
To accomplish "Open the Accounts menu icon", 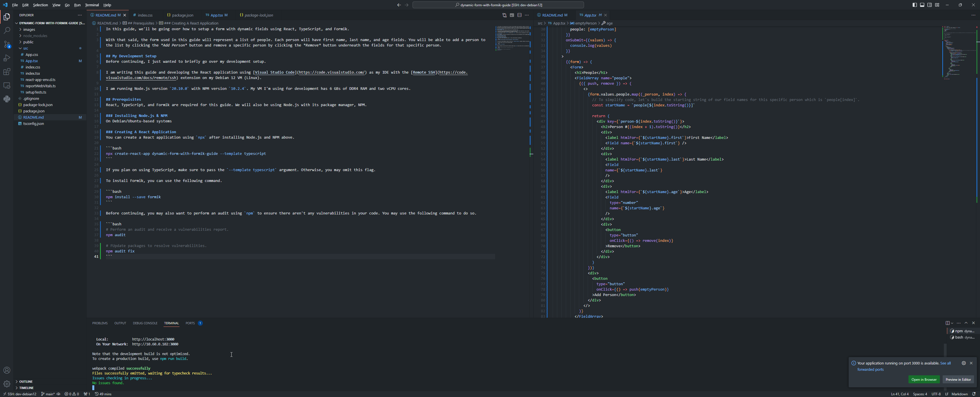I will (x=7, y=370).
